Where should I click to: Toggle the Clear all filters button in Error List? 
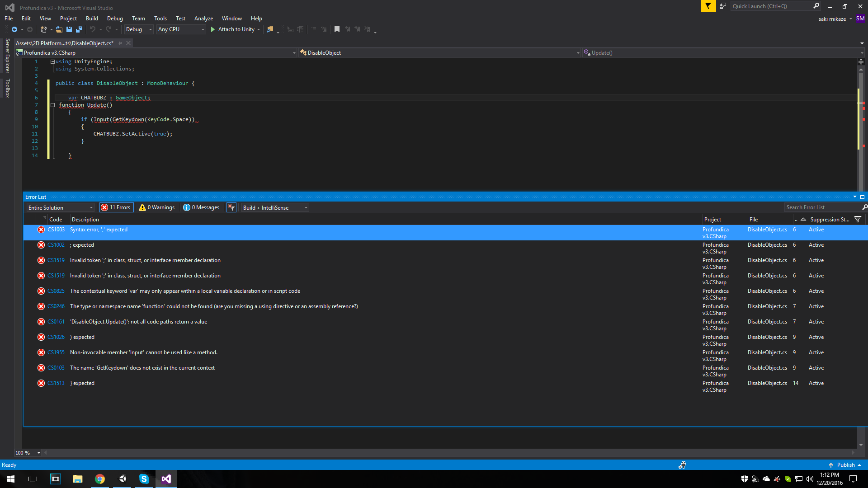[231, 207]
